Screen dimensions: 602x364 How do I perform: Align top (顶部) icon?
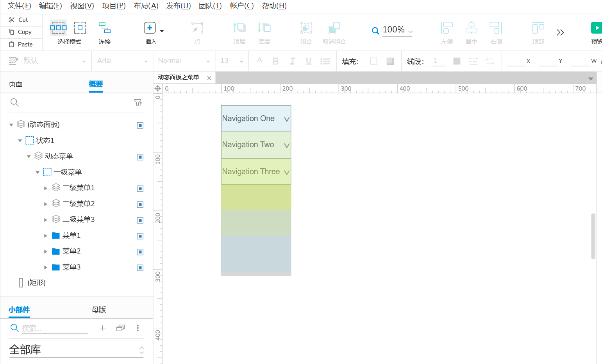pyautogui.click(x=538, y=28)
